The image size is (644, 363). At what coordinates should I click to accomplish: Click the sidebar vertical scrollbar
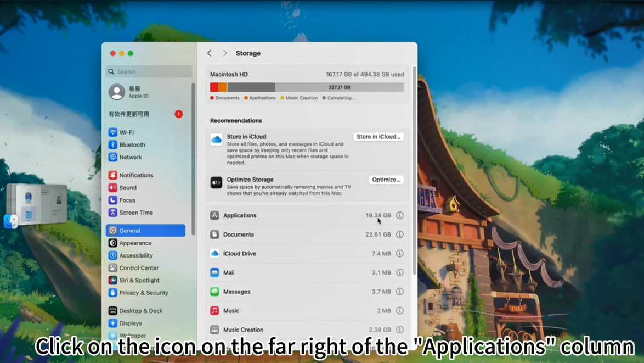click(x=193, y=159)
